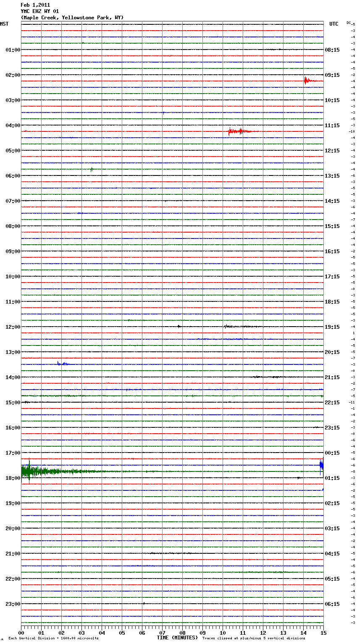Click the 23:00 MST time label
Screen dimensions: 357x644
pos(13,604)
